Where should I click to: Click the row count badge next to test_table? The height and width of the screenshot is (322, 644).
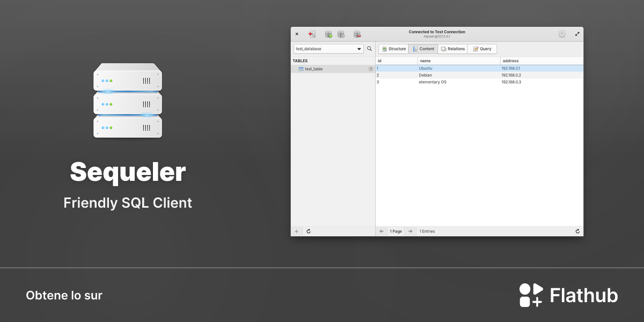[370, 69]
